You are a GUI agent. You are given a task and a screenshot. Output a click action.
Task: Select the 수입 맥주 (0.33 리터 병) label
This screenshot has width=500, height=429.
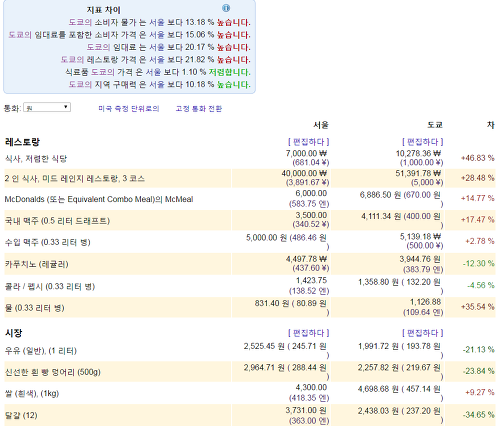click(x=48, y=242)
